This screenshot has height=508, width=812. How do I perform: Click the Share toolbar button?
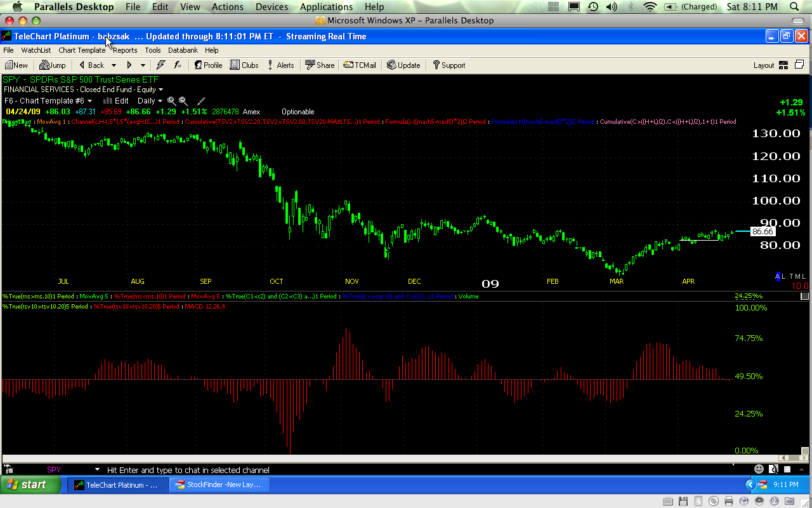click(x=320, y=65)
